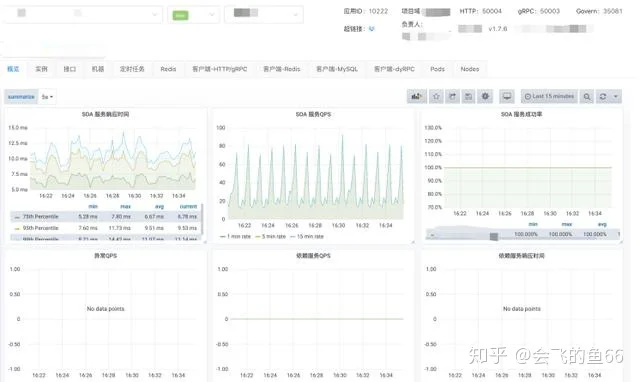Open the Last 15 minutes time picker

tap(549, 96)
